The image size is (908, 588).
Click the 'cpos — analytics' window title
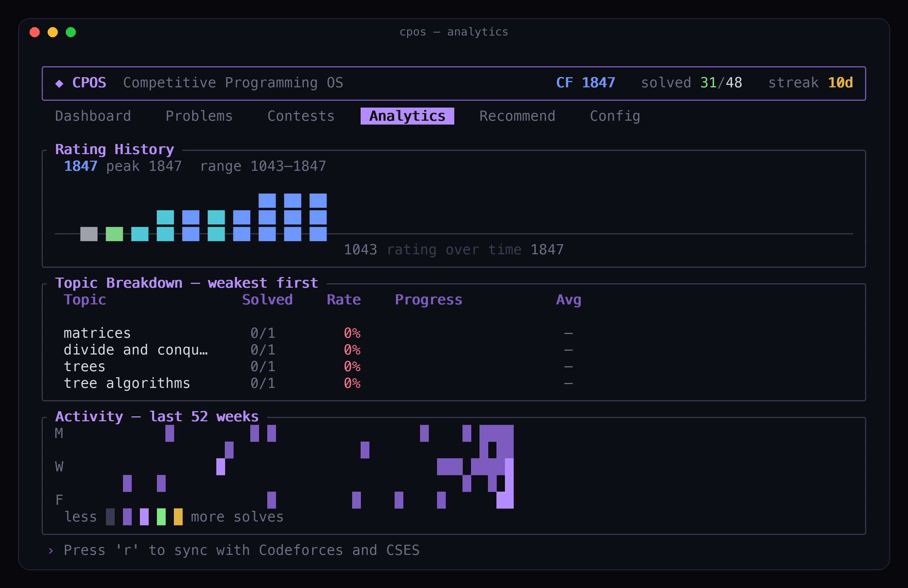(x=454, y=32)
